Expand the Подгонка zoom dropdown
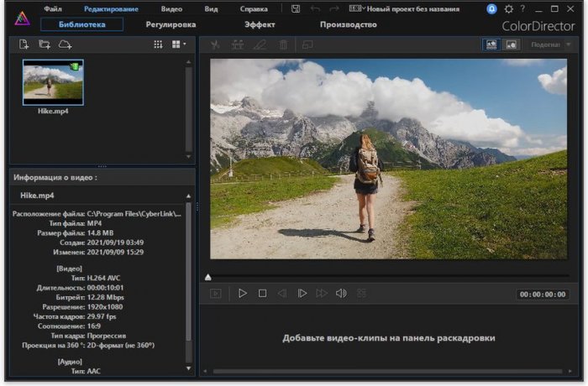Screen dimensions: 588x386 [x=550, y=44]
